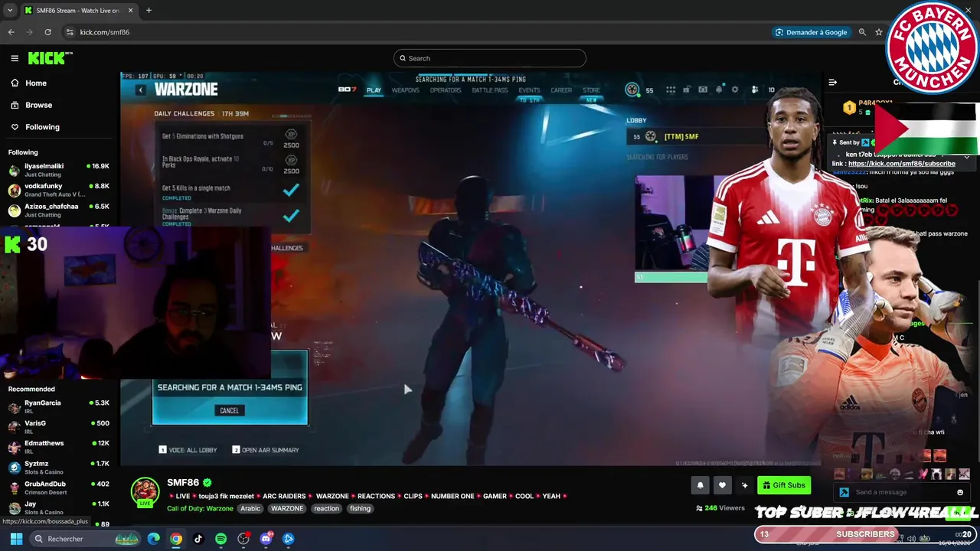Select the OPERATORS tab in Warzone menu
Image resolution: width=980 pixels, height=551 pixels.
[x=446, y=90]
